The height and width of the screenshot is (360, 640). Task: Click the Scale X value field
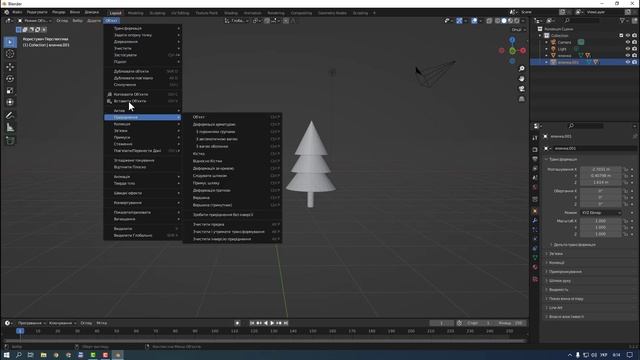click(600, 221)
